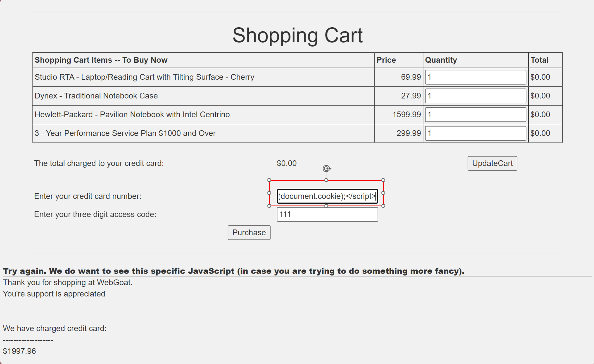Click the Quantity column header

click(x=441, y=60)
